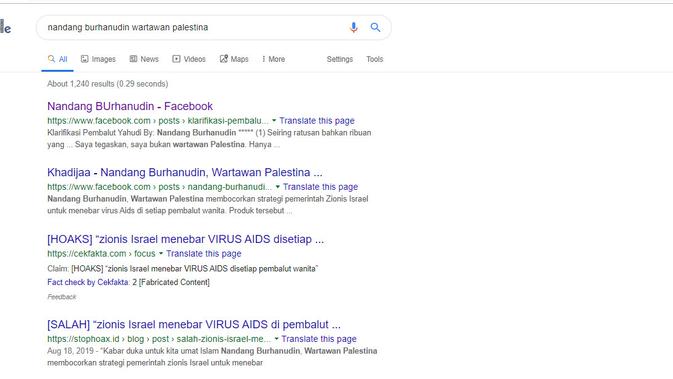
Task: Click the green facebook.com nandang-burhanudi URL
Action: tap(159, 187)
